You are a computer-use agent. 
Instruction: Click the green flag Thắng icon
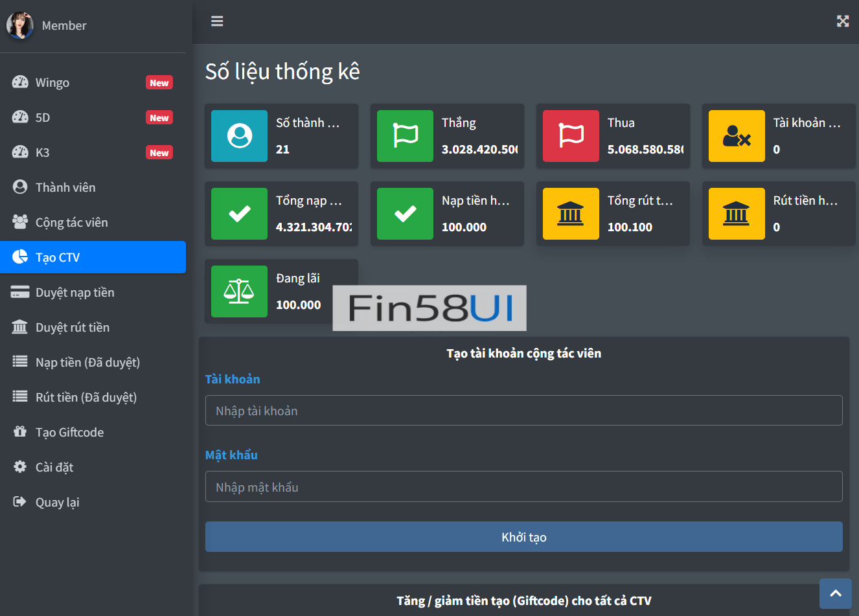(x=405, y=136)
